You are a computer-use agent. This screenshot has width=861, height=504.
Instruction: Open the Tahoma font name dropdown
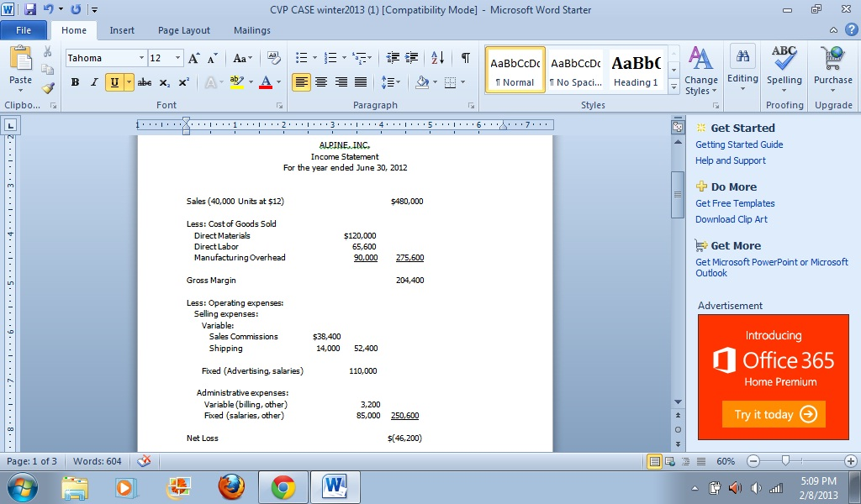pos(141,58)
